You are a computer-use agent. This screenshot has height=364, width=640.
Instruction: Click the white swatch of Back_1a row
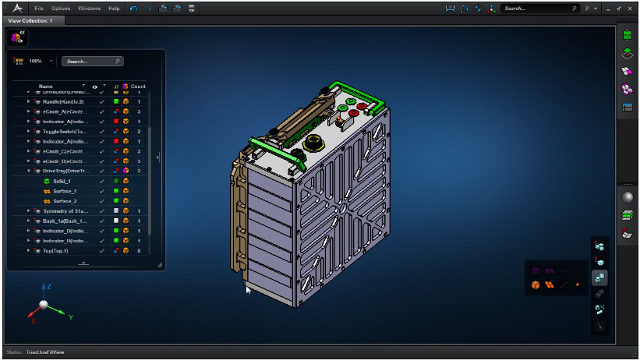coord(116,221)
